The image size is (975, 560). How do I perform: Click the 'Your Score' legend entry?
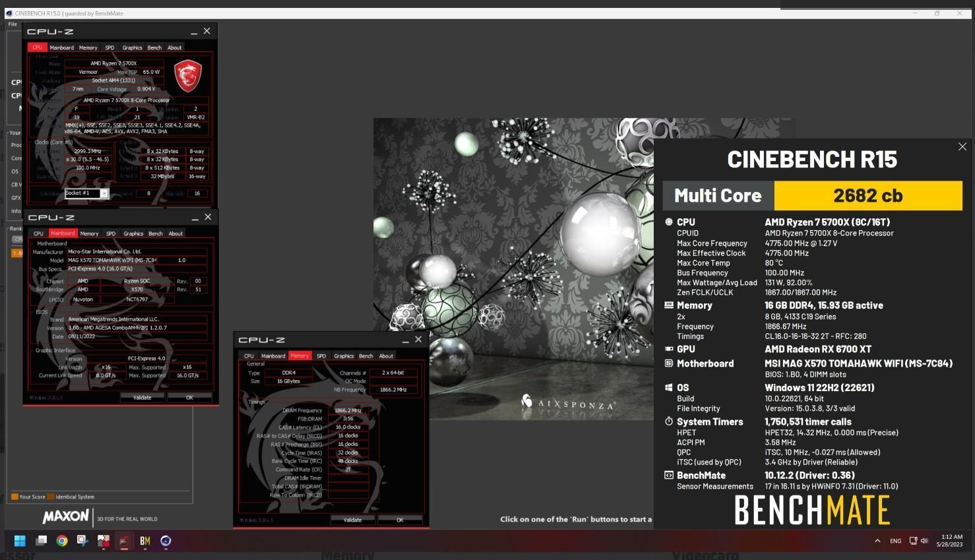[28, 497]
